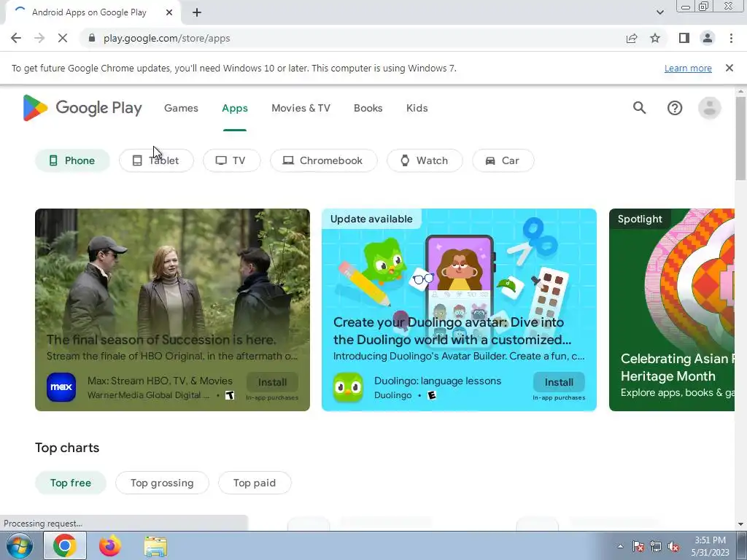Go to the Apps section
This screenshot has height=560, width=747.
point(235,108)
